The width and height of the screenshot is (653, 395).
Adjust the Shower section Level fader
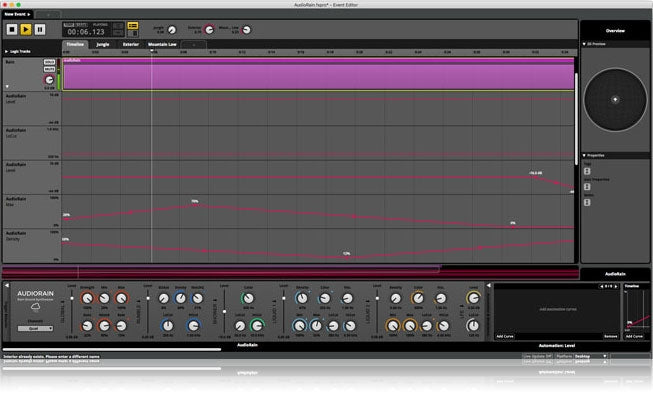pos(224,310)
